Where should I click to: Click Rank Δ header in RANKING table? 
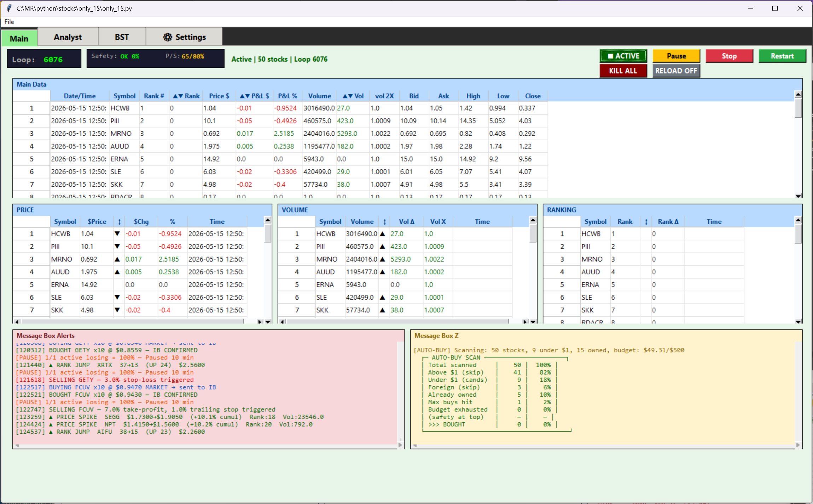click(668, 222)
